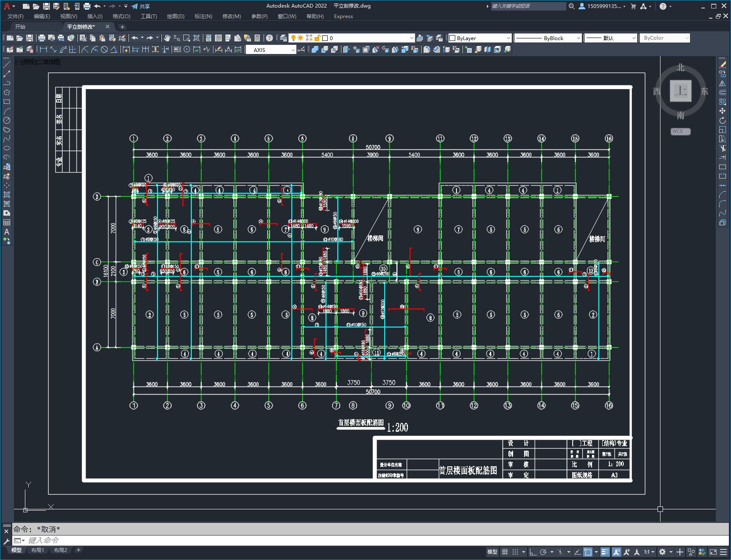Viewport: 731px width, 560px height.
Task: Activate the Pan hand tool
Action: click(167, 38)
